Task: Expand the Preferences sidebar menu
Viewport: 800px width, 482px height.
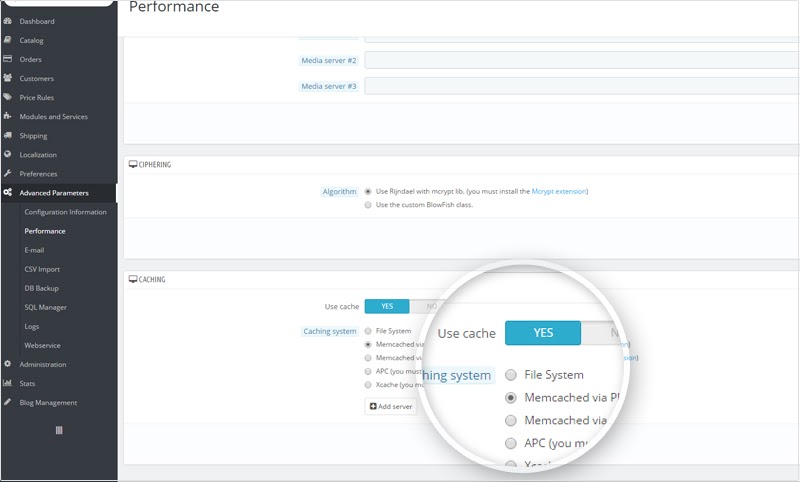Action: 38,174
